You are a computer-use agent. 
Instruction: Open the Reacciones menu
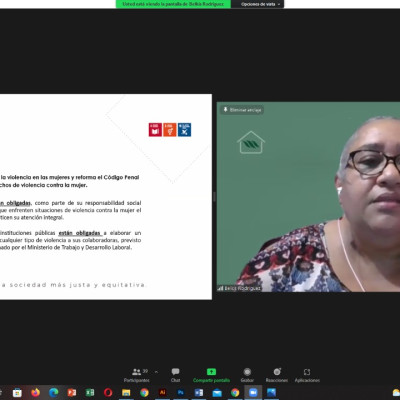[x=277, y=375]
